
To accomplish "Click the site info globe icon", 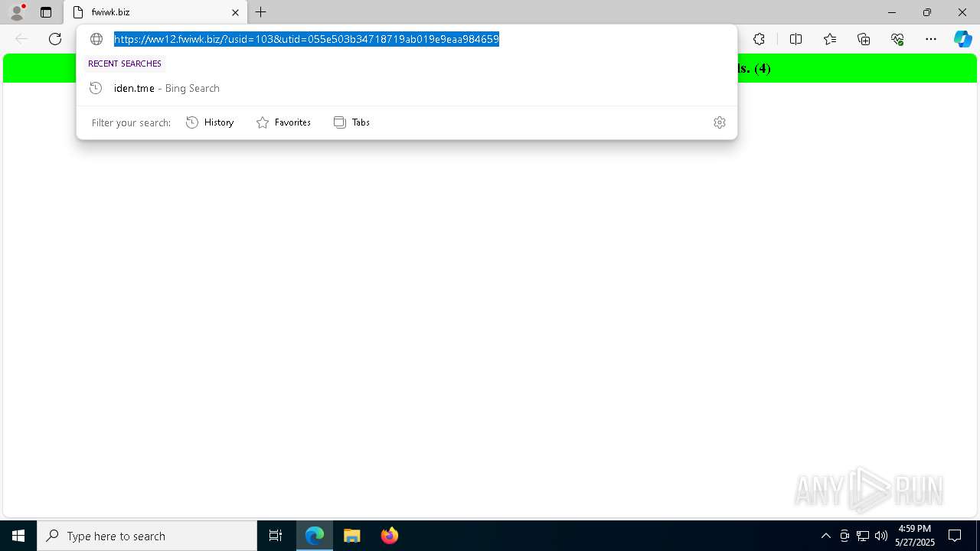I will (96, 39).
